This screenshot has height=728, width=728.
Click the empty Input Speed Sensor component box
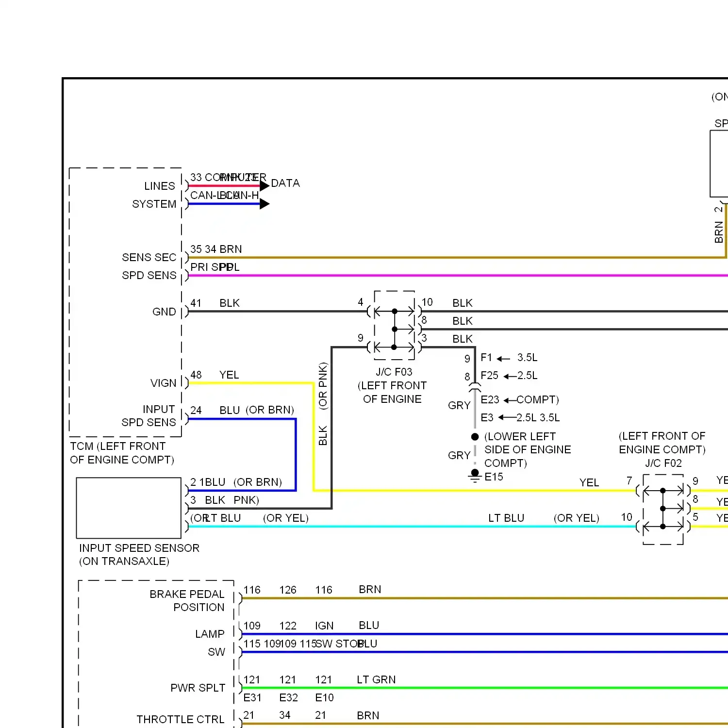129,508
